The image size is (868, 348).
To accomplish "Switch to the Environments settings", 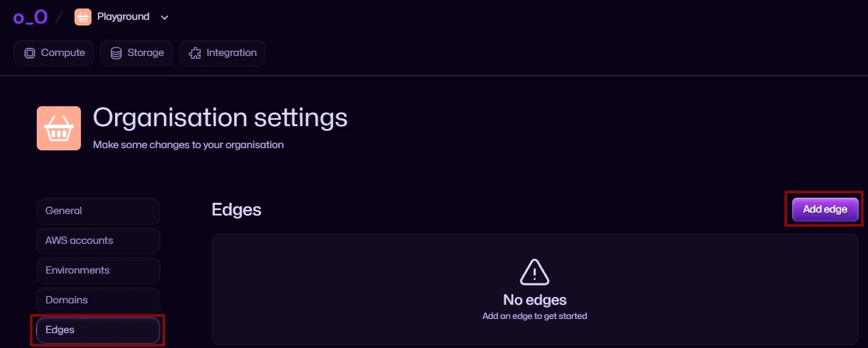I will [98, 271].
